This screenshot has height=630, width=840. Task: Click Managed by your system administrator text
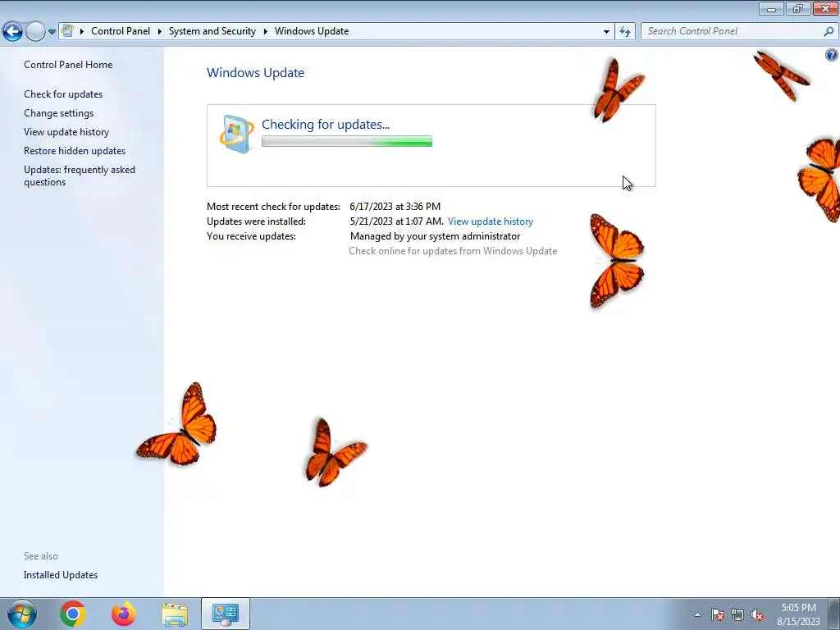tap(435, 236)
